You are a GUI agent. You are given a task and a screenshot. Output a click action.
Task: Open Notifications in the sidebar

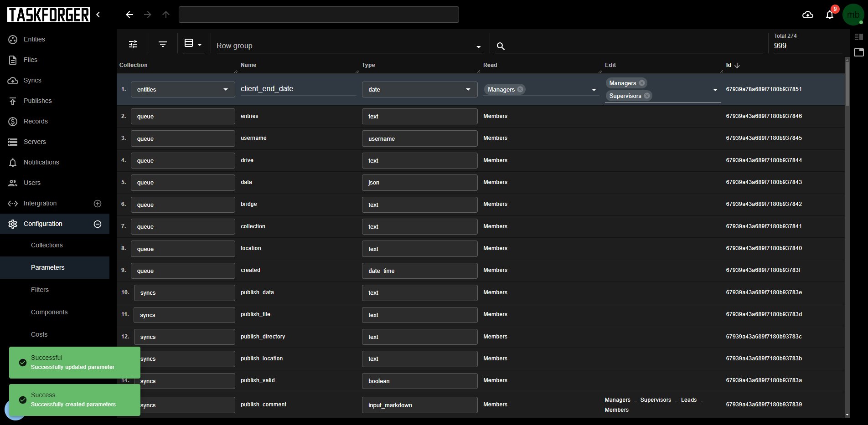pos(55,162)
